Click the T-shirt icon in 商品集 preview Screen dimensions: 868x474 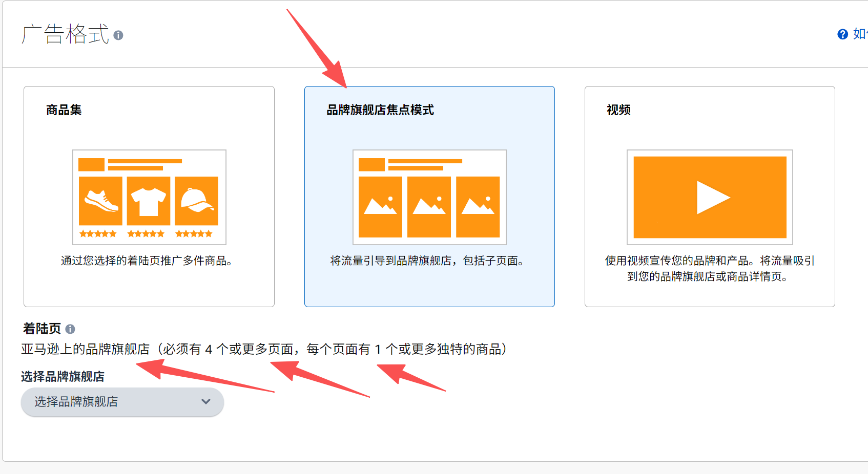click(149, 201)
